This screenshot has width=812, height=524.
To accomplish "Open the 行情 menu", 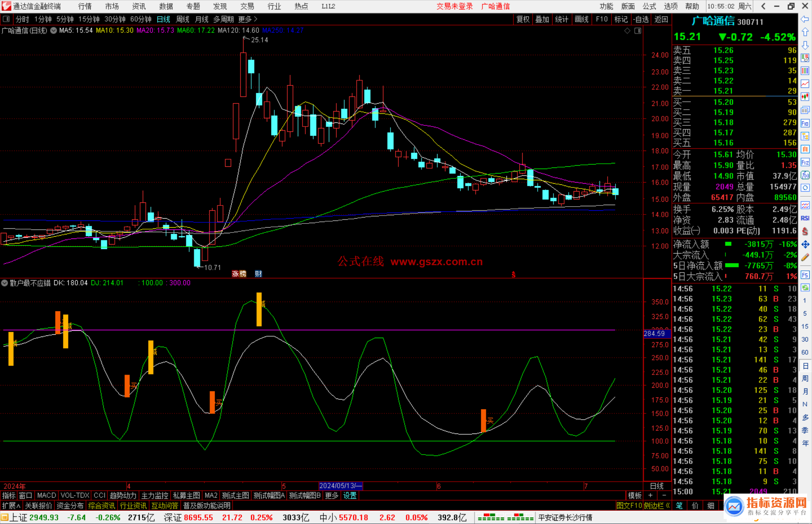I will [x=85, y=6].
